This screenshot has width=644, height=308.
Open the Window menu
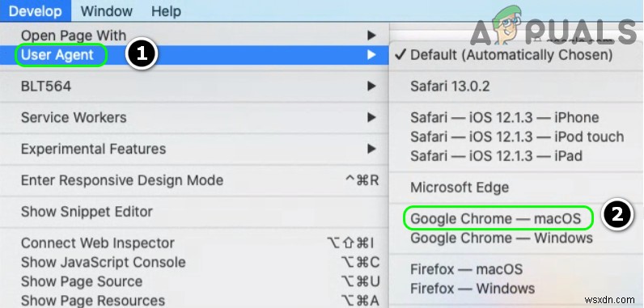pyautogui.click(x=106, y=11)
